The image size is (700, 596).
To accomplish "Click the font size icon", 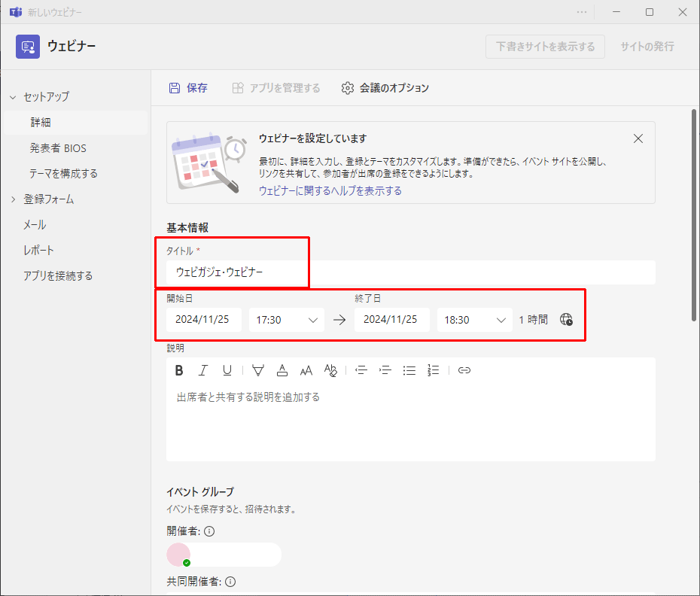I will [306, 370].
